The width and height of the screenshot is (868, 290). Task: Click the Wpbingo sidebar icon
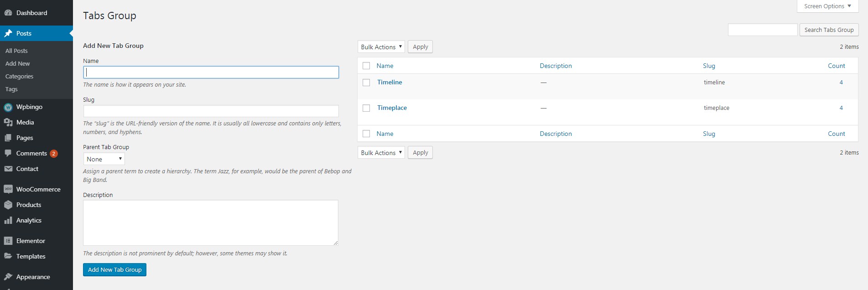click(8, 107)
